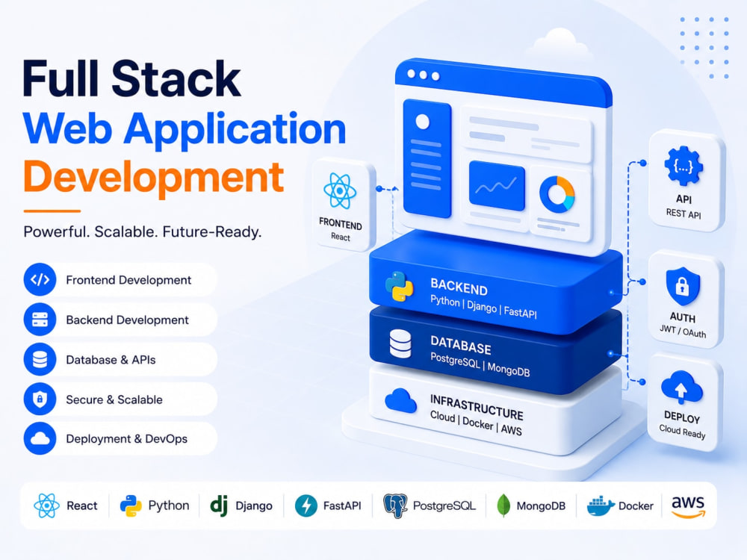Click the 'AUTH' label on the auth card
The width and height of the screenshot is (747, 560).
(x=683, y=317)
